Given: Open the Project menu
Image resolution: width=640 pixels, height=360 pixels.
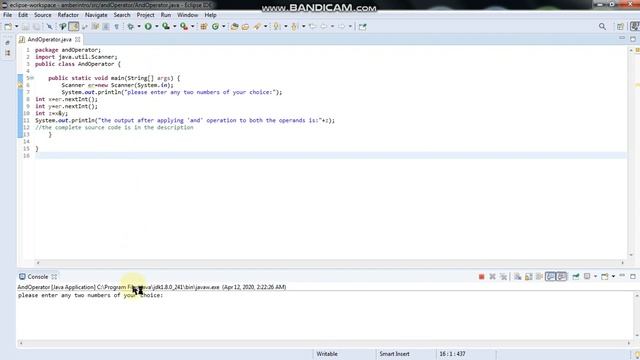Looking at the screenshot, I should tap(145, 15).
